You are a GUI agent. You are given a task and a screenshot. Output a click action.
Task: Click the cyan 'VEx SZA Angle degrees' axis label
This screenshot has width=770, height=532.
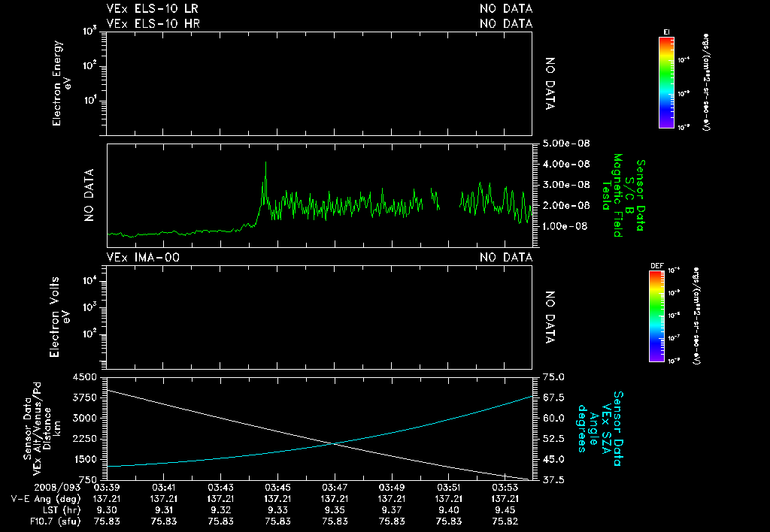[593, 428]
